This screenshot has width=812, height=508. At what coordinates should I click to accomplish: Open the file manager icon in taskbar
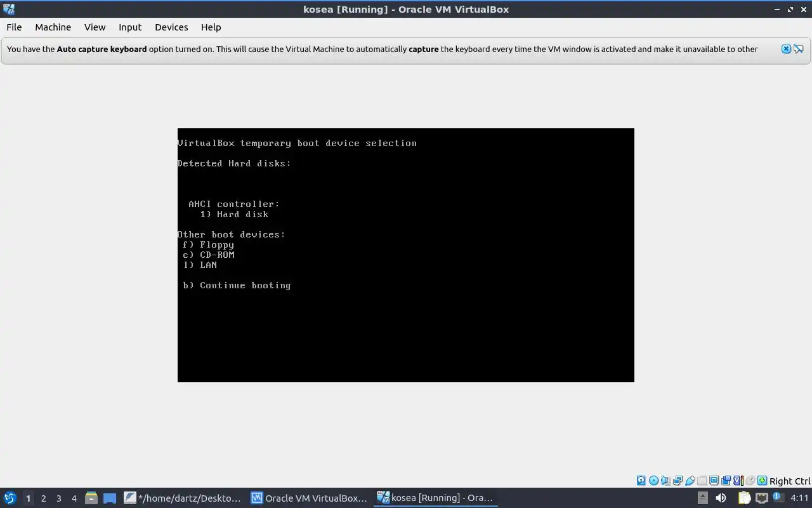91,498
